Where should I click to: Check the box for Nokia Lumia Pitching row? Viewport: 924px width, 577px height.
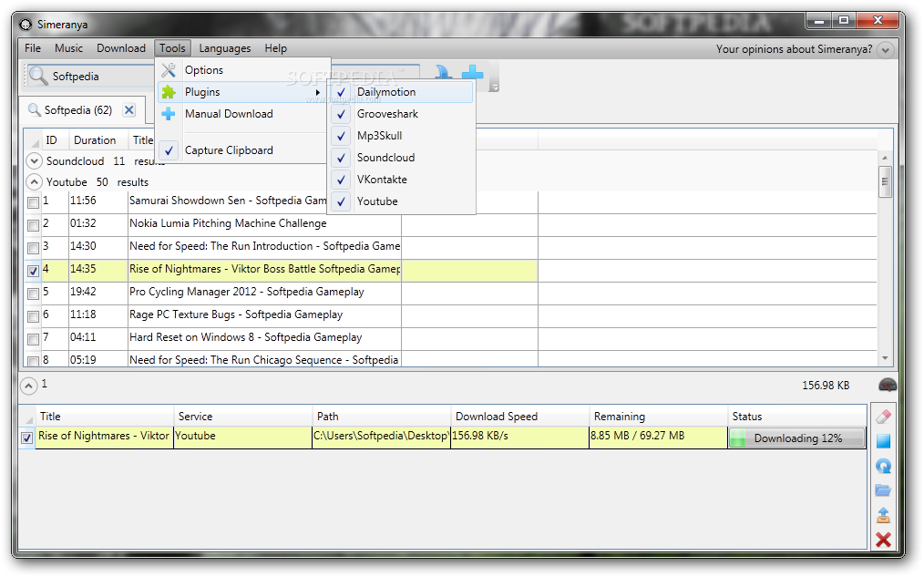[x=33, y=225]
